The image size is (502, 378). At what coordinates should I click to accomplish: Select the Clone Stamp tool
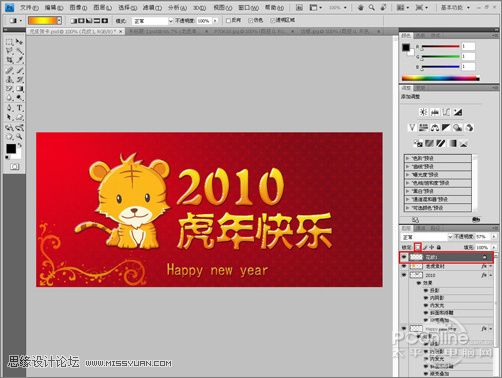click(9, 79)
